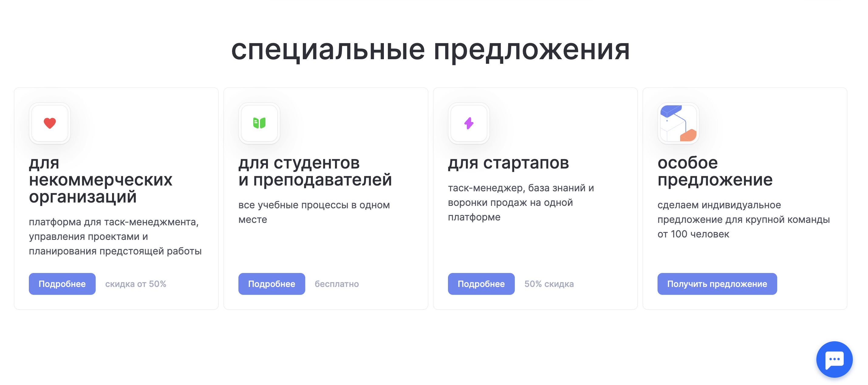Click the heading для студентов и преподавателей

tap(315, 172)
